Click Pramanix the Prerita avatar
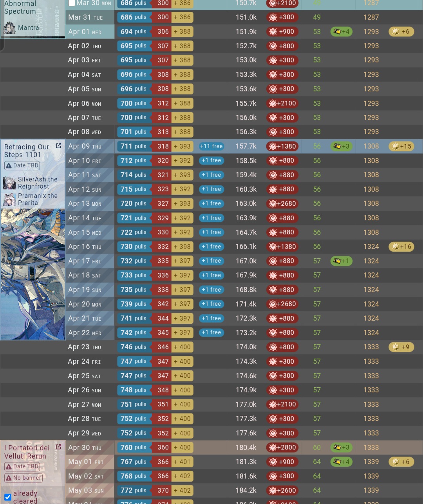423x504 pixels. 9,199
